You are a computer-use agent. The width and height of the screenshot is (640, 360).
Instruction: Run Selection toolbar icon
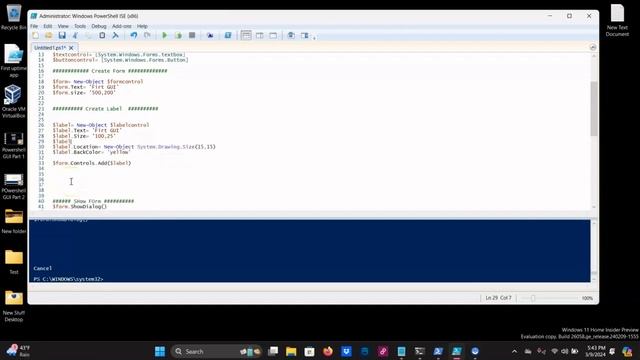coord(178,36)
